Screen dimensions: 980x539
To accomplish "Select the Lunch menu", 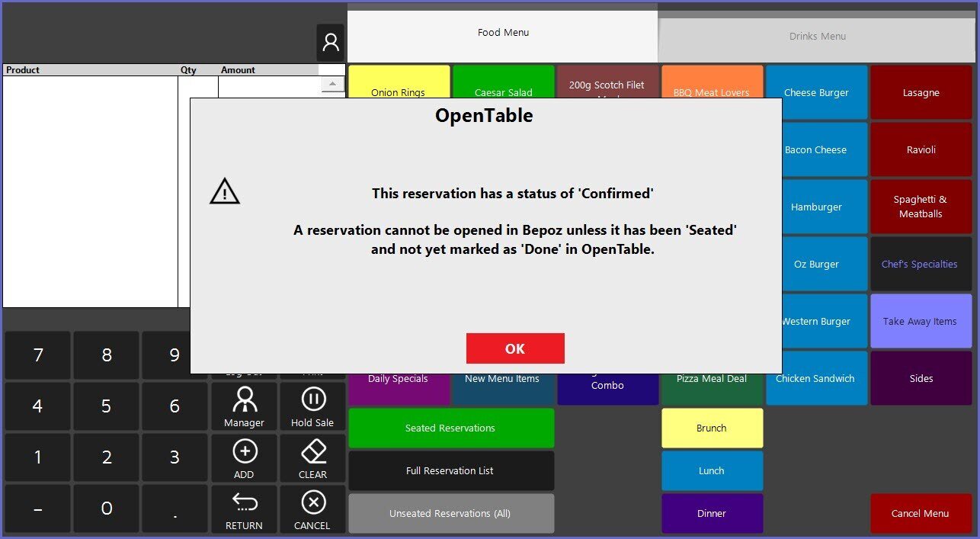I will click(x=712, y=471).
